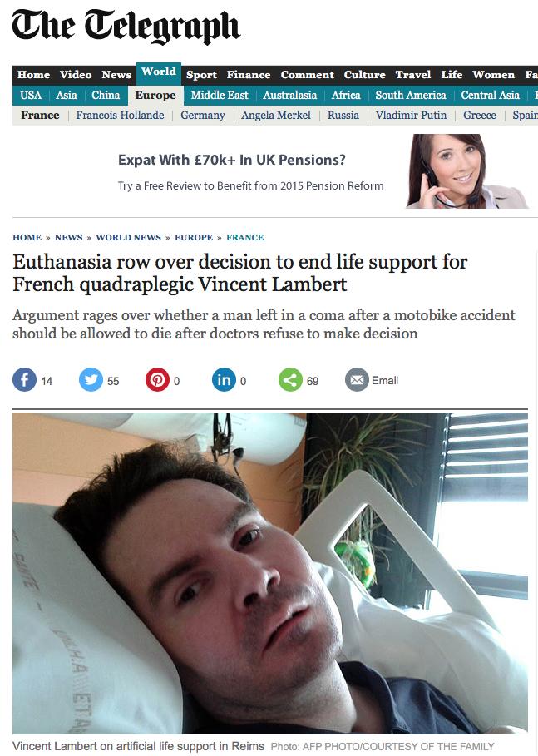The height and width of the screenshot is (756, 538).
Task: Go to the Middle East subsection
Action: pos(220,95)
